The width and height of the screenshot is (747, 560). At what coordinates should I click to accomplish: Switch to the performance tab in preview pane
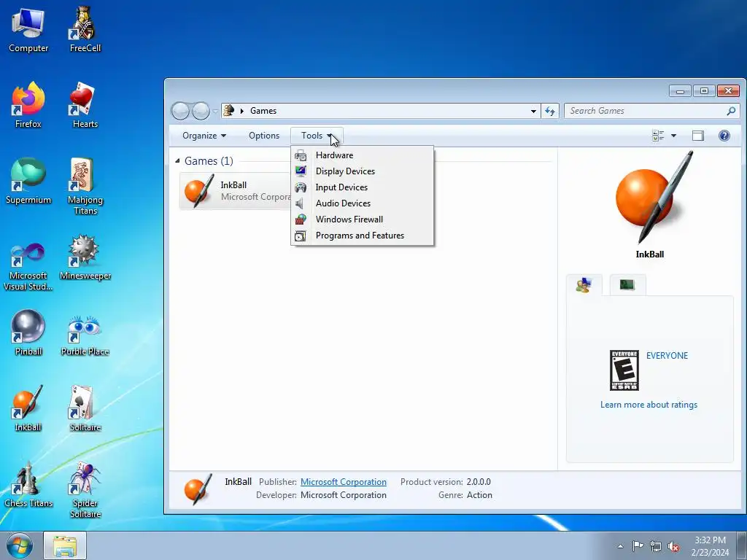627,285
